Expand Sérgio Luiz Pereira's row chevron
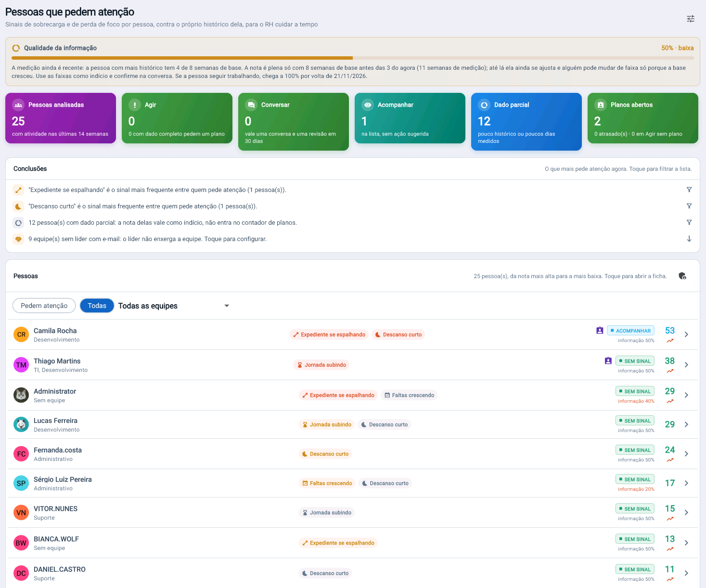Image resolution: width=706 pixels, height=588 pixels. [687, 483]
